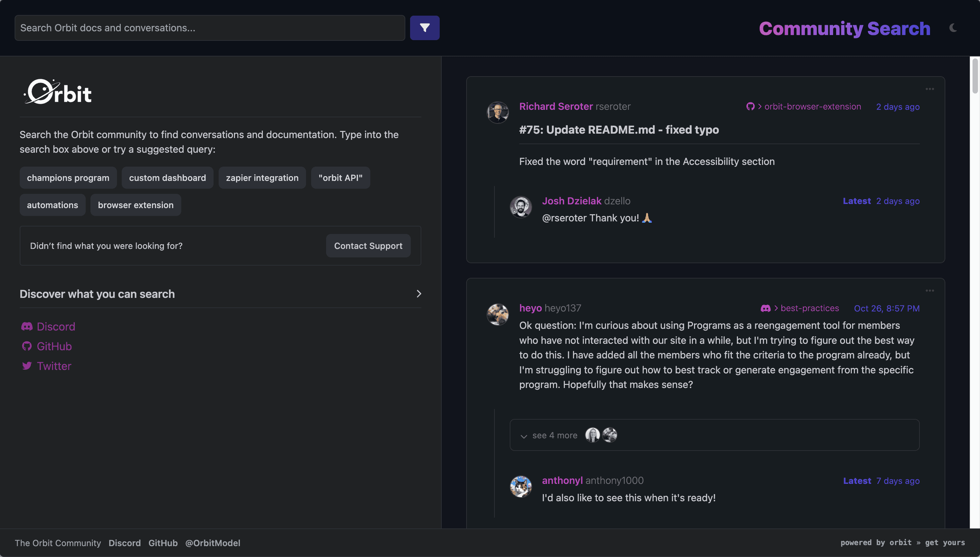The height and width of the screenshot is (557, 980).
Task: Select the champions program suggestion
Action: pos(68,178)
